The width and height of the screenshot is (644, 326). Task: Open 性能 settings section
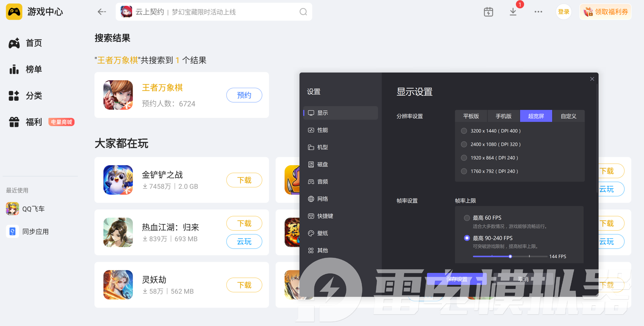322,130
